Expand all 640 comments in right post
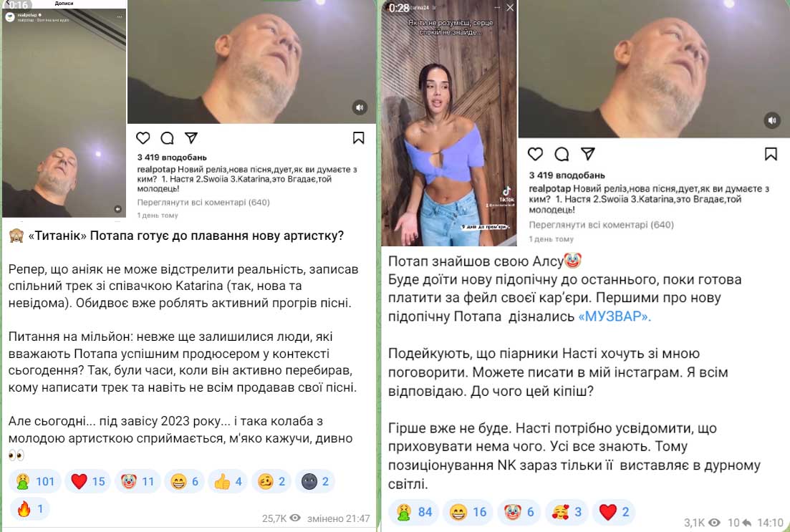790x532 pixels. 601,225
